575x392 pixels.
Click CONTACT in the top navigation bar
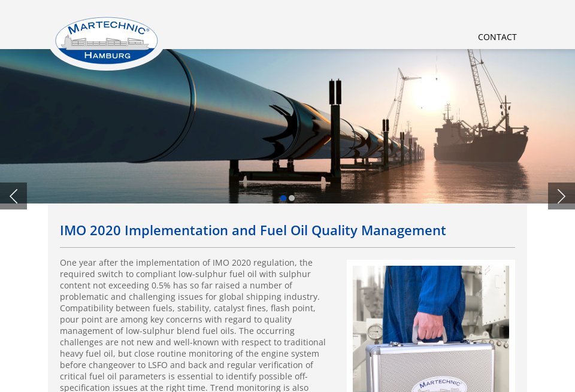tap(497, 37)
